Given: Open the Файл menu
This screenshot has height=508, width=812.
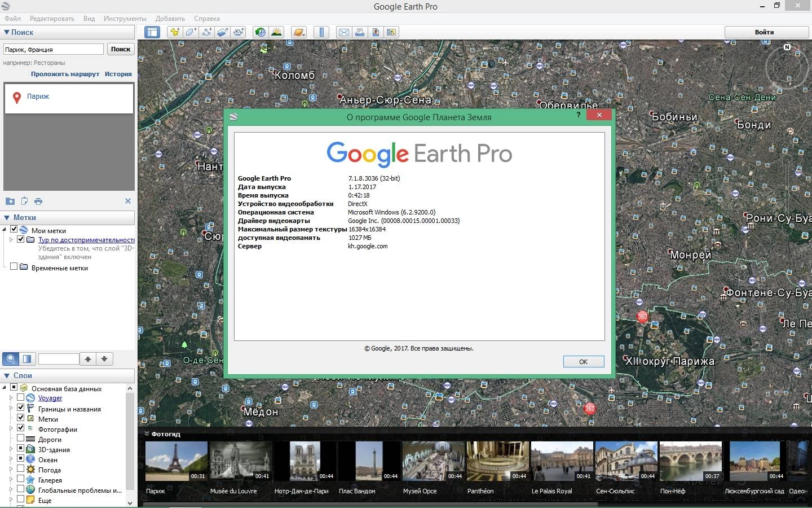Looking at the screenshot, I should coord(12,19).
